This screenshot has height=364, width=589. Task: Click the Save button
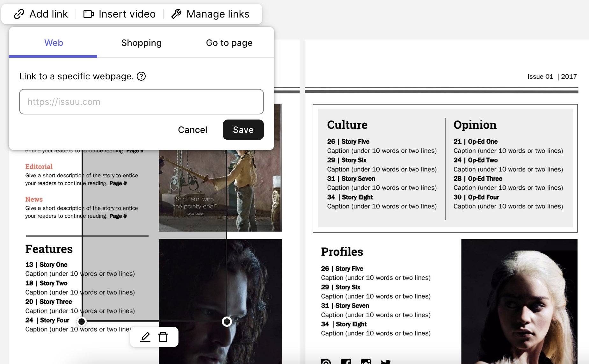(243, 130)
